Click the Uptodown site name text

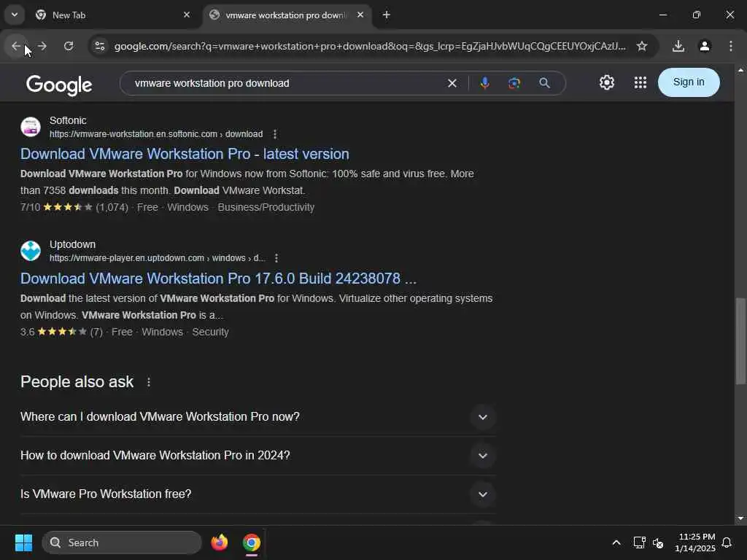click(x=72, y=244)
